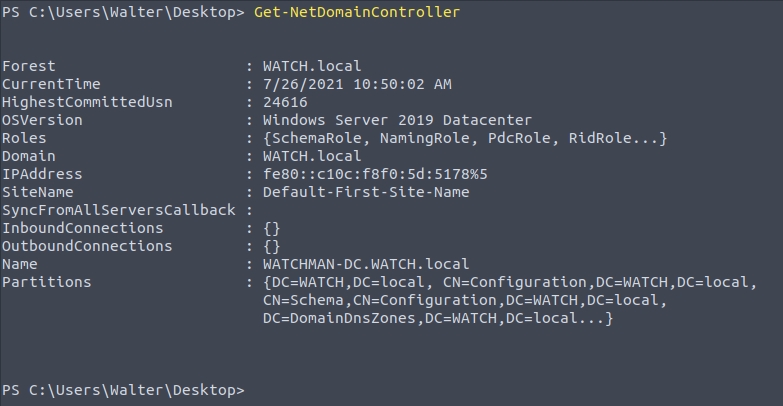The height and width of the screenshot is (406, 783).
Task: Click the Default-First-Site-Name value
Action: pos(366,192)
